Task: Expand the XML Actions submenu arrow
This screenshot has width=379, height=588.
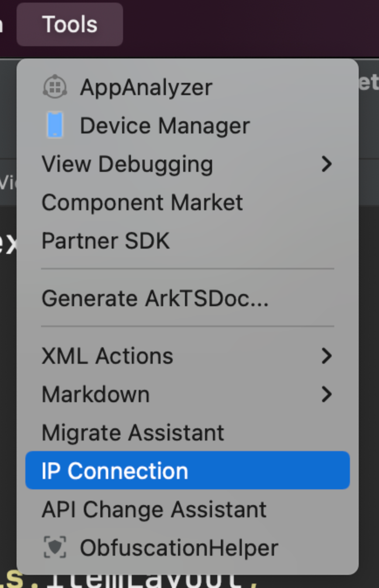Action: point(326,356)
